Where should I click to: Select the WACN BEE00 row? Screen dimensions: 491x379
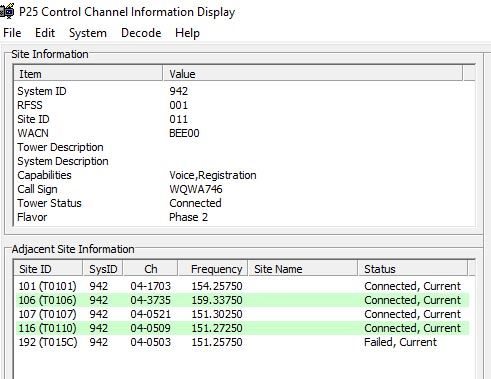click(245, 133)
